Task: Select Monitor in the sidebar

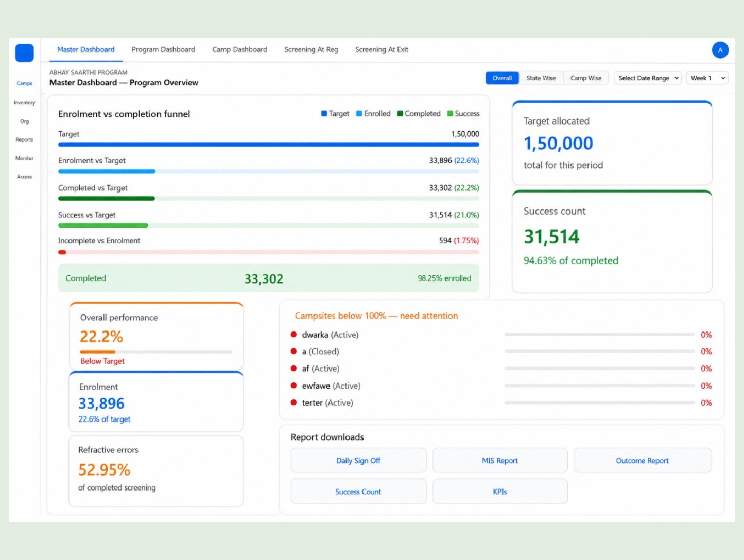Action: click(x=24, y=158)
